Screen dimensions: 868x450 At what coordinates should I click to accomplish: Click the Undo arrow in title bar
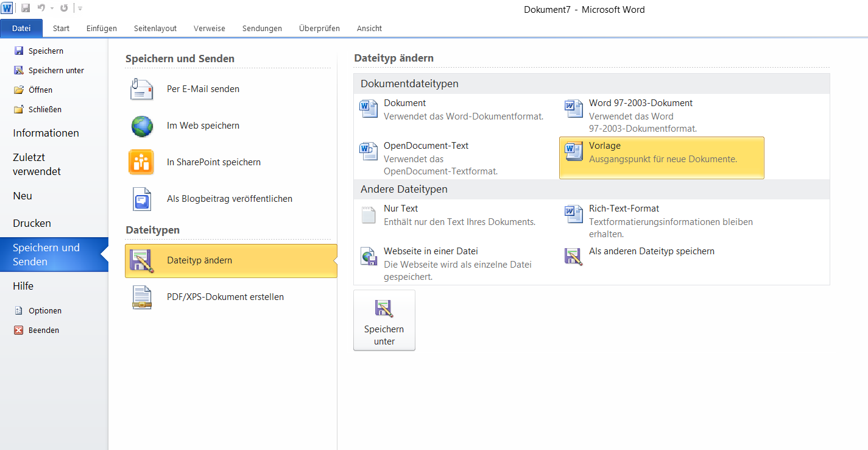[41, 9]
